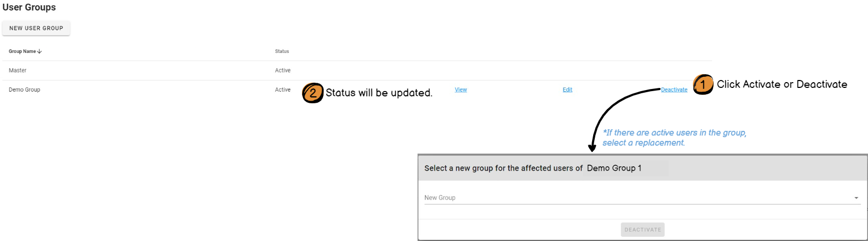Click the Active status of Demo Group
This screenshot has height=241, width=868.
tap(283, 90)
